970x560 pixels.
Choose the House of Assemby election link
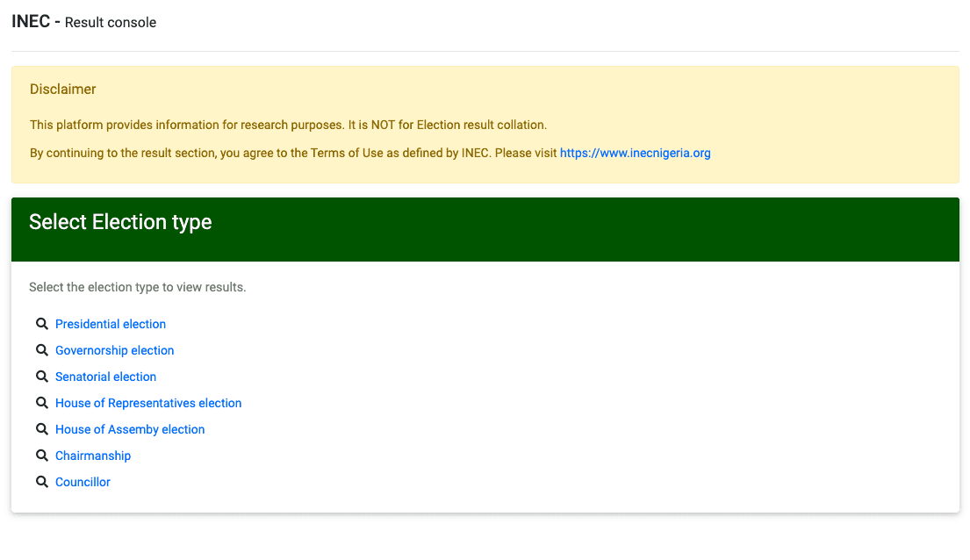coord(130,429)
